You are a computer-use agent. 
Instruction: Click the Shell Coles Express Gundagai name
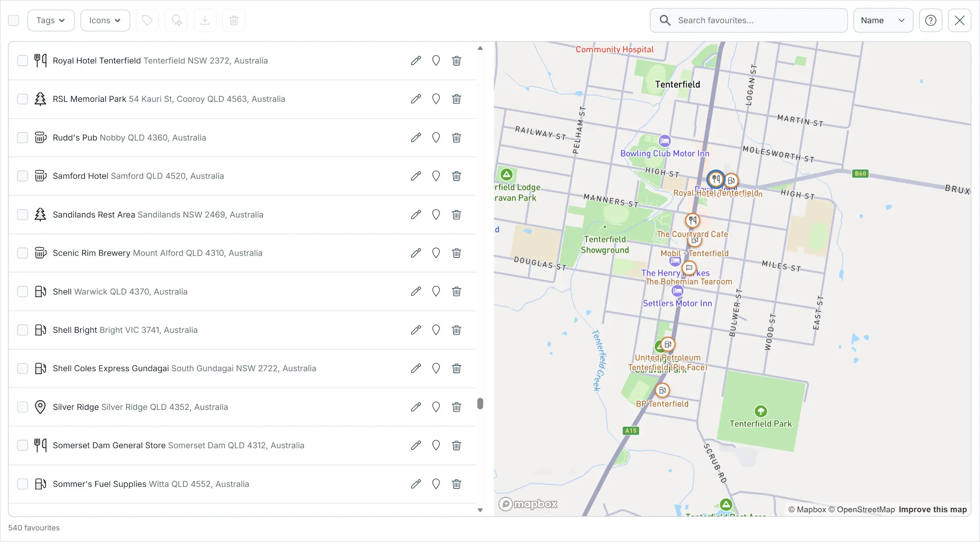pos(111,368)
